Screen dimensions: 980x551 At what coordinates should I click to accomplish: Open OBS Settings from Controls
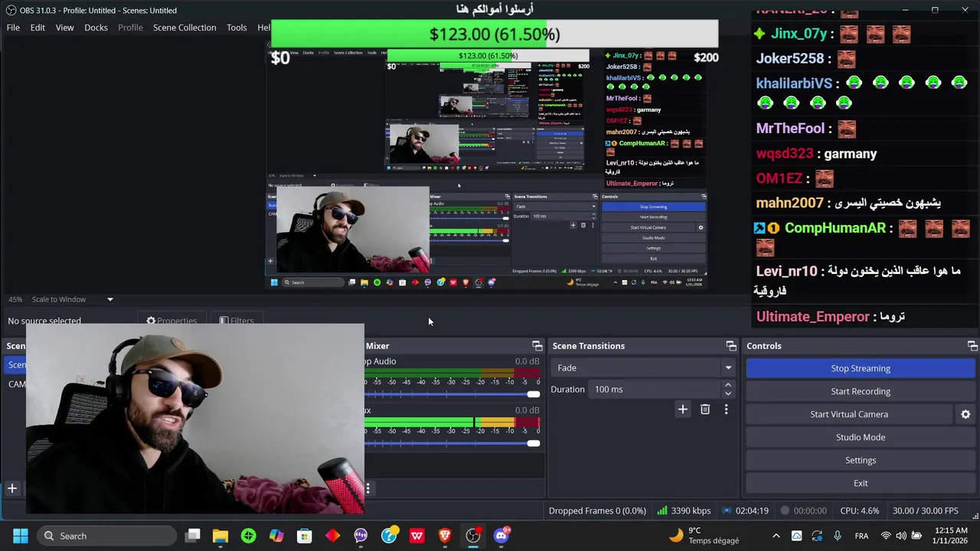coord(861,460)
